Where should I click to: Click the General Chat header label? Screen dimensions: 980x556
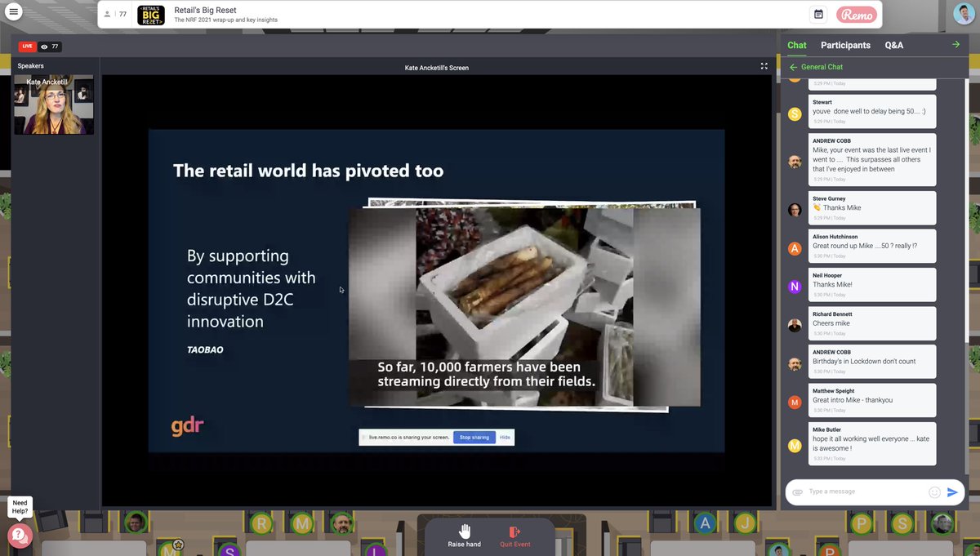pos(822,67)
